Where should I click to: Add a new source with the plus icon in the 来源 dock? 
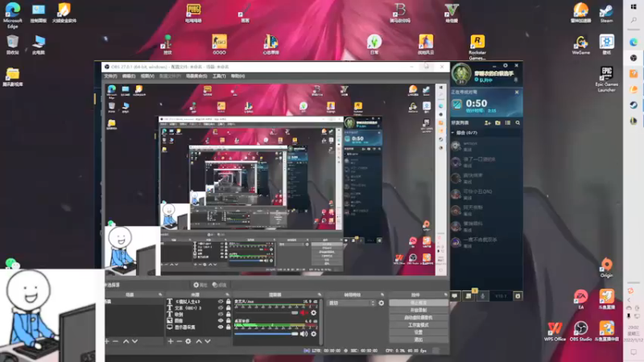[x=170, y=341]
